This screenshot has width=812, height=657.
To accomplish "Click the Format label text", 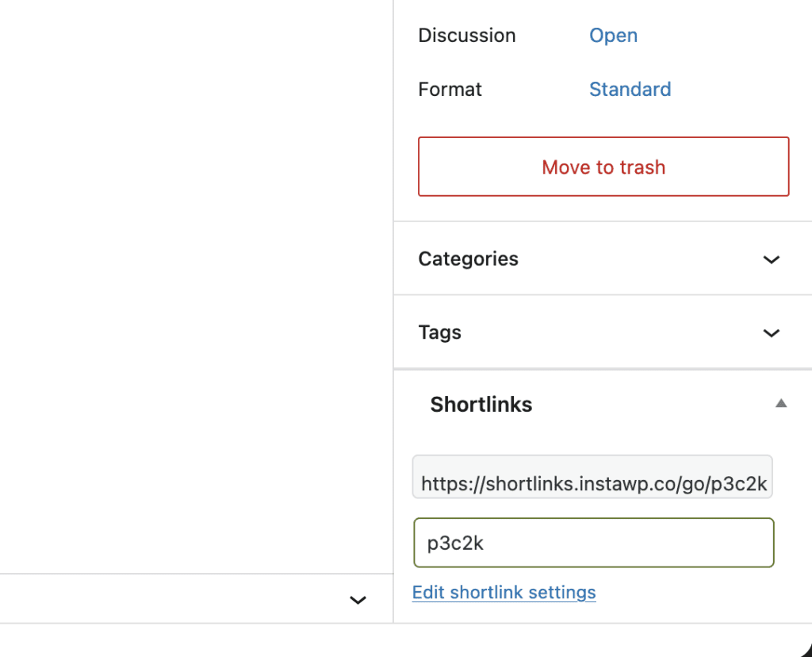I will tap(450, 89).
